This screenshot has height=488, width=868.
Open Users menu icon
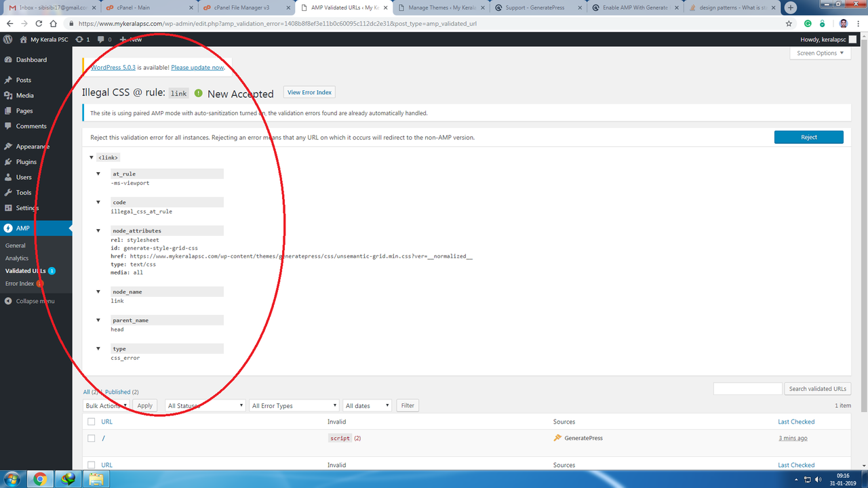click(x=8, y=177)
